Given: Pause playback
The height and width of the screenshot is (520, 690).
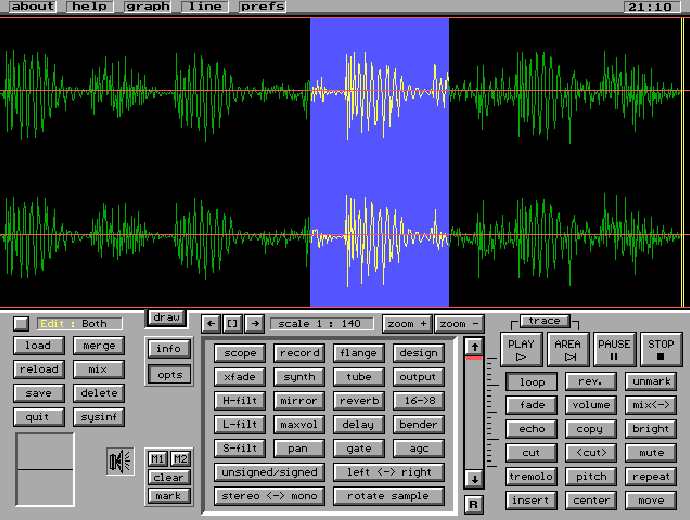Looking at the screenshot, I should click(x=615, y=349).
